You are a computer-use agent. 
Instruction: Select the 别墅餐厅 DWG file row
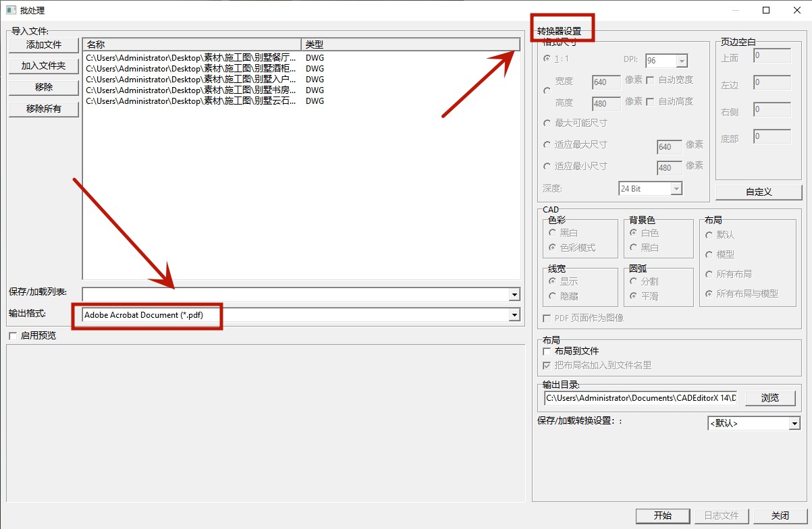tap(301, 58)
